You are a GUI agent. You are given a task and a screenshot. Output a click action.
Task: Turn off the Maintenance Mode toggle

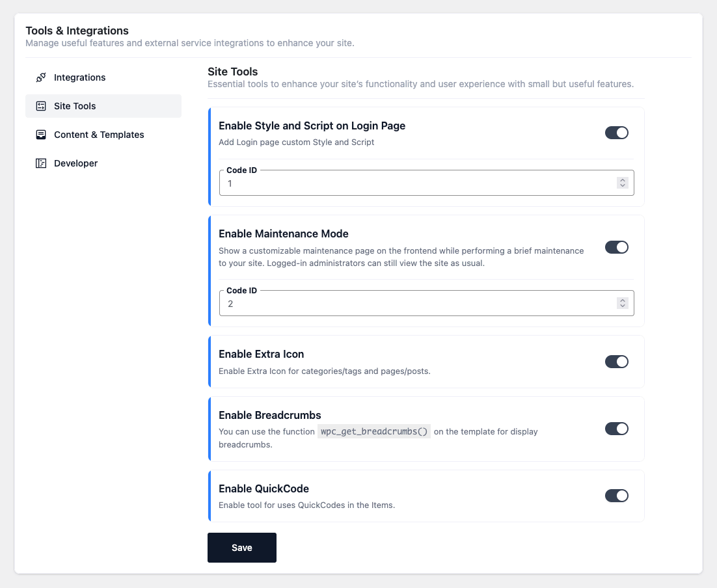click(616, 247)
